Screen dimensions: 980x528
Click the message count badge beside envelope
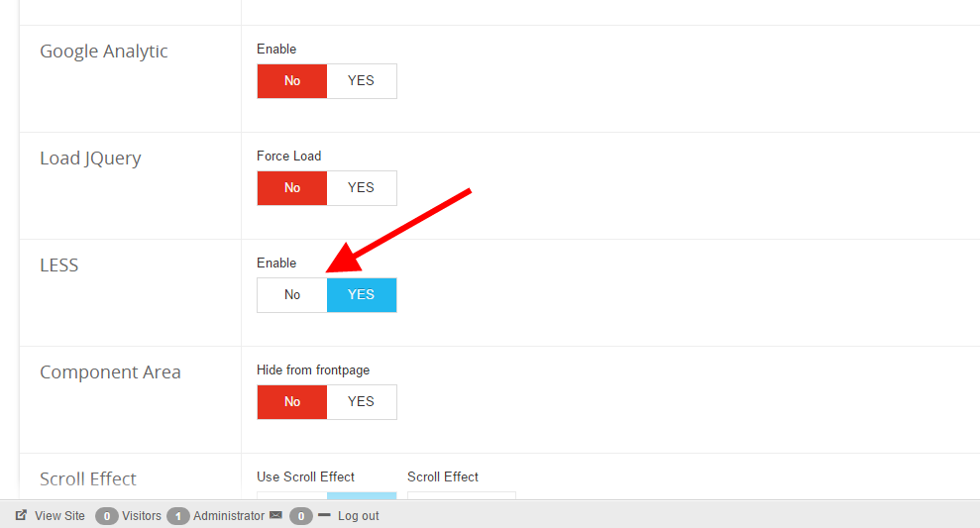(x=301, y=516)
